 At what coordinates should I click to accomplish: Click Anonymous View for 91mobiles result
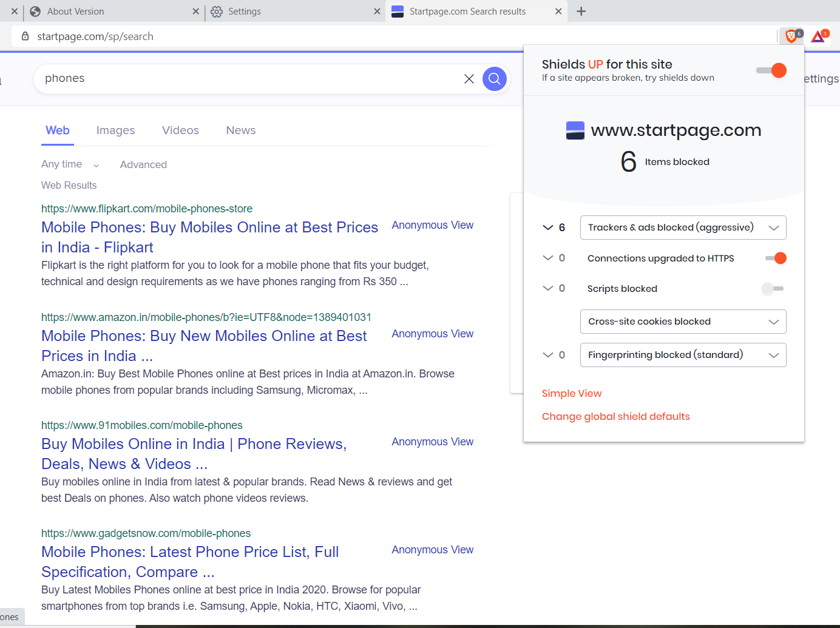(433, 442)
